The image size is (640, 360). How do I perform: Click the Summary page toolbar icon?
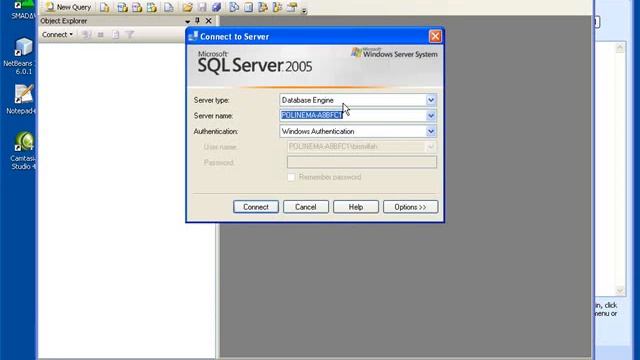point(248,7)
